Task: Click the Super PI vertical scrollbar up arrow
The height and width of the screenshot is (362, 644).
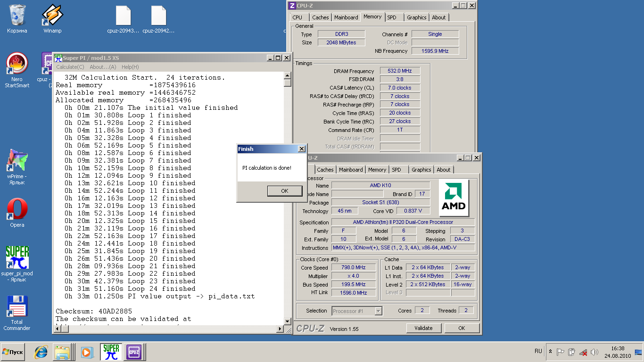Action: click(x=288, y=75)
